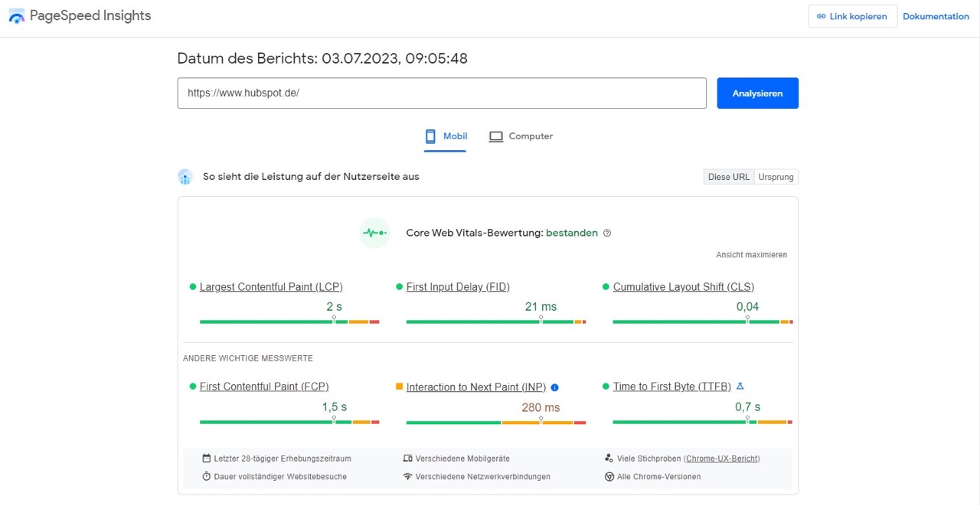Click the TTFB distribution bar
This screenshot has height=506, width=980.
point(703,422)
